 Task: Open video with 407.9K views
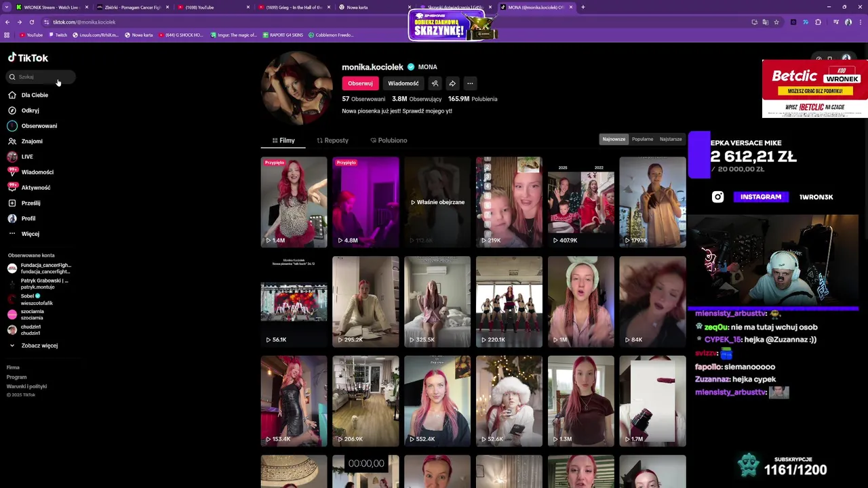coord(581,202)
